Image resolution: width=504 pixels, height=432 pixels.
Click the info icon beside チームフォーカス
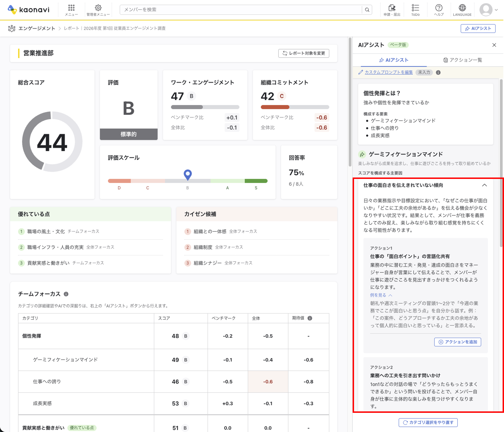coord(66,294)
